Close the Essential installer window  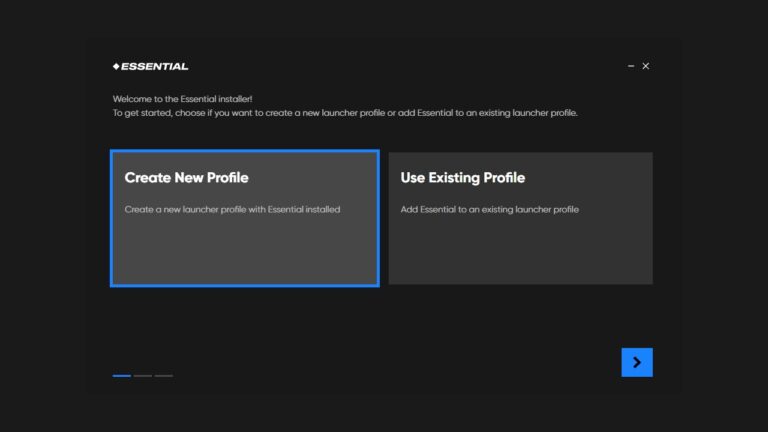point(646,66)
